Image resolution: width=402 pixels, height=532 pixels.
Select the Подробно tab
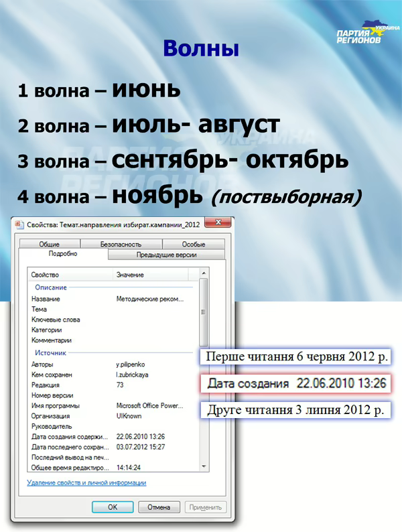pos(63,254)
